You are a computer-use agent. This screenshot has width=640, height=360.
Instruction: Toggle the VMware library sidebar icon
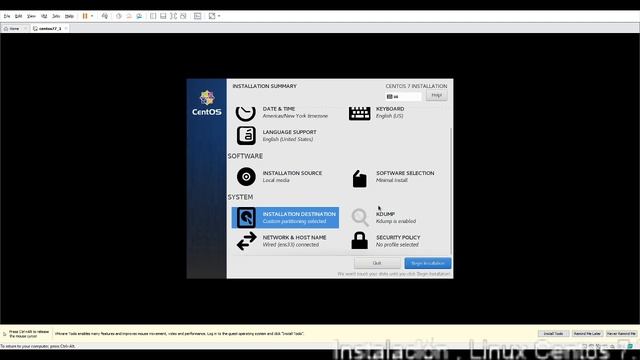(x=153, y=16)
